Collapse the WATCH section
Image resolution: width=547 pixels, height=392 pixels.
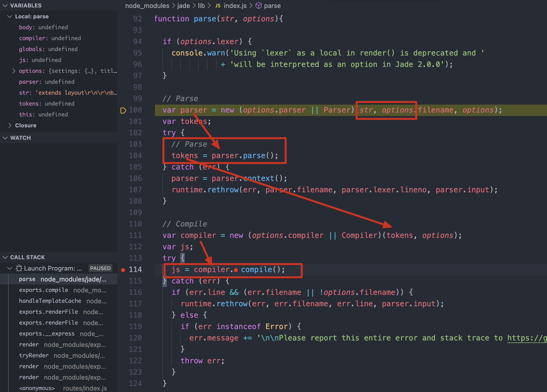(5, 138)
